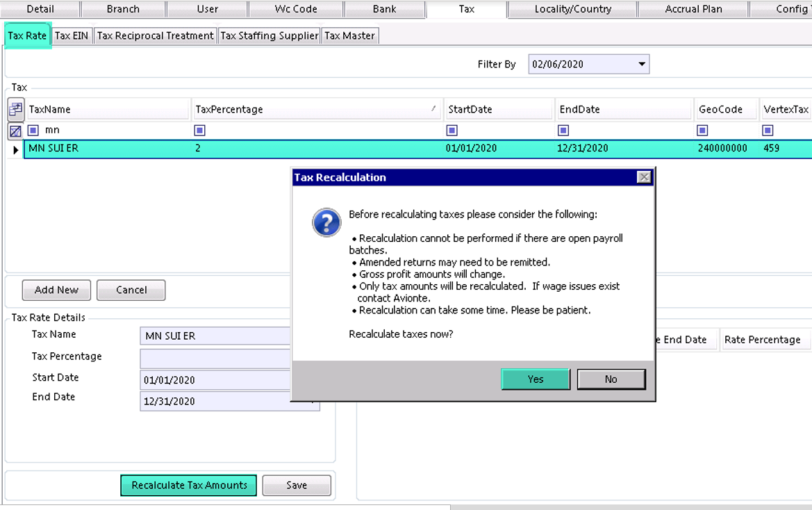812x510 pixels.
Task: Open the Detail tab
Action: tap(40, 9)
